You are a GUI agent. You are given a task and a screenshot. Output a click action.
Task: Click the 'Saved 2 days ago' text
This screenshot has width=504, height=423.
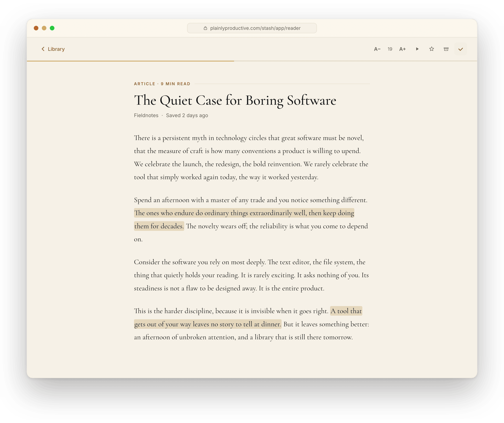(187, 115)
